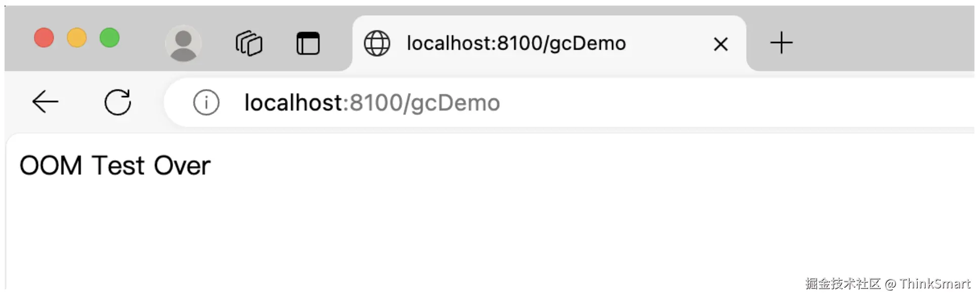Select the localhost:8100/gcDemo tab title
The width and height of the screenshot is (980, 300).
(x=516, y=44)
